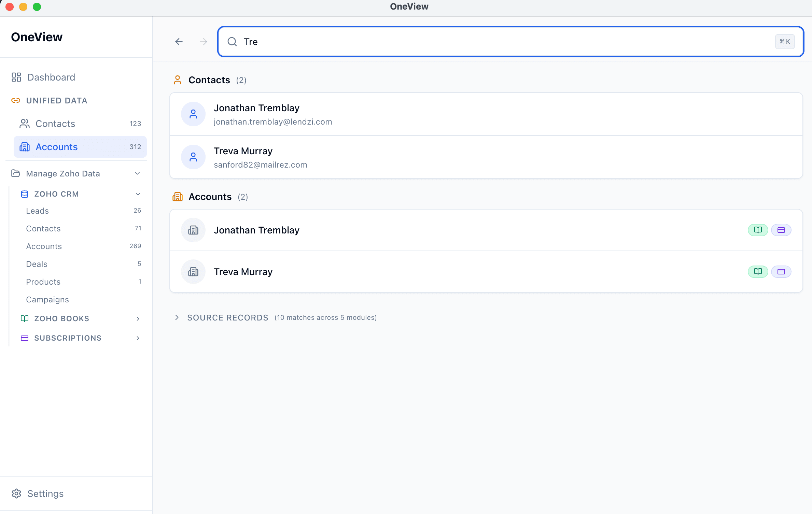Collapse the Manage Zoho Data section
This screenshot has height=514, width=812.
point(137,173)
